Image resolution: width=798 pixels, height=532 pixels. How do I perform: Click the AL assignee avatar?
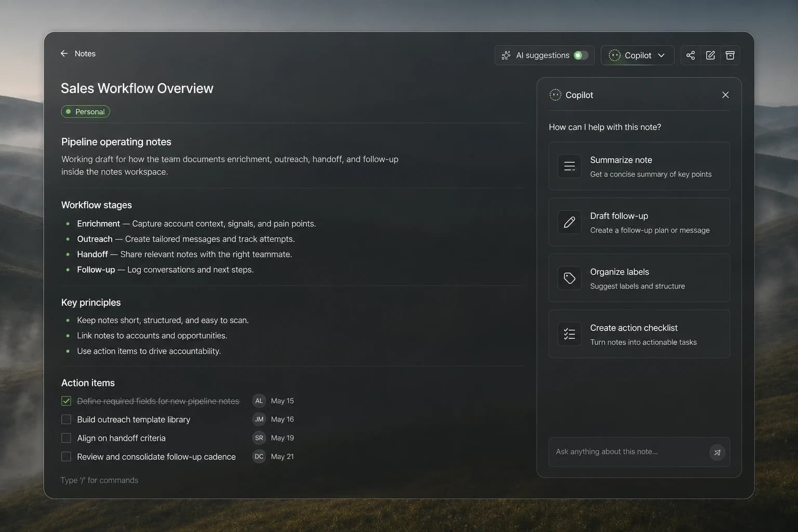(x=259, y=401)
